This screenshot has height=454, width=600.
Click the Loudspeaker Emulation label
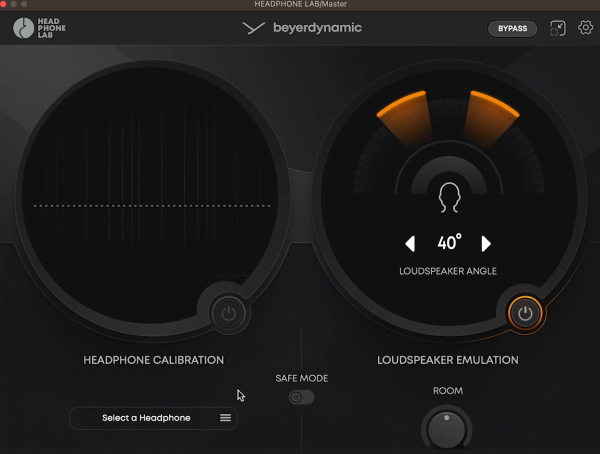pos(448,360)
